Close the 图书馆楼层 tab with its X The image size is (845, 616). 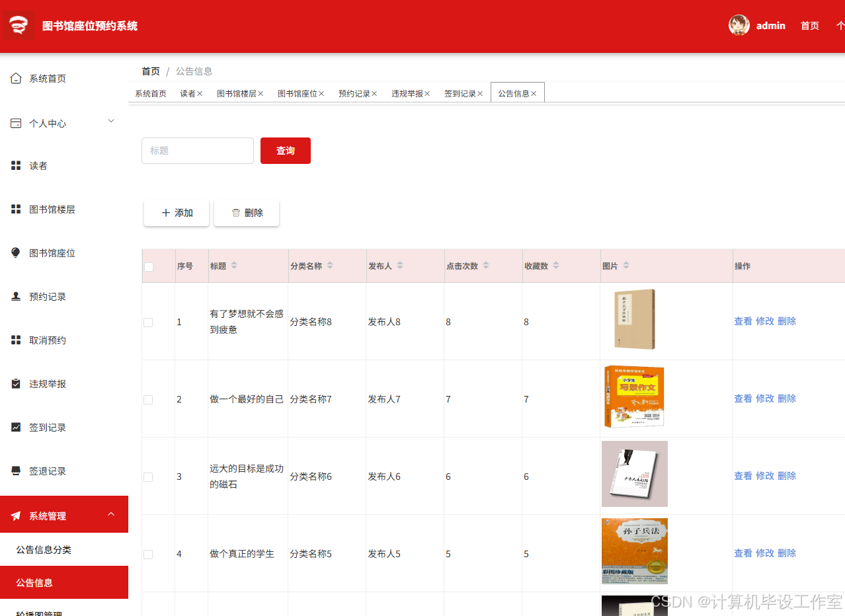click(261, 94)
